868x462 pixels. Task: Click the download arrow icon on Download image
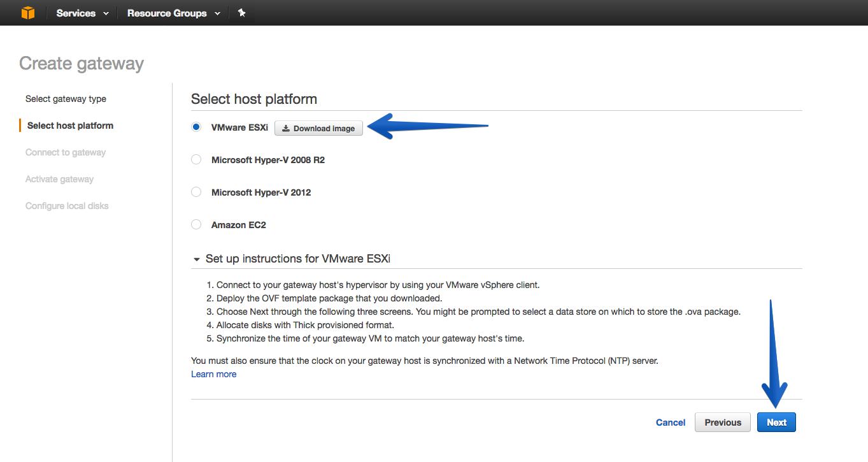(286, 128)
